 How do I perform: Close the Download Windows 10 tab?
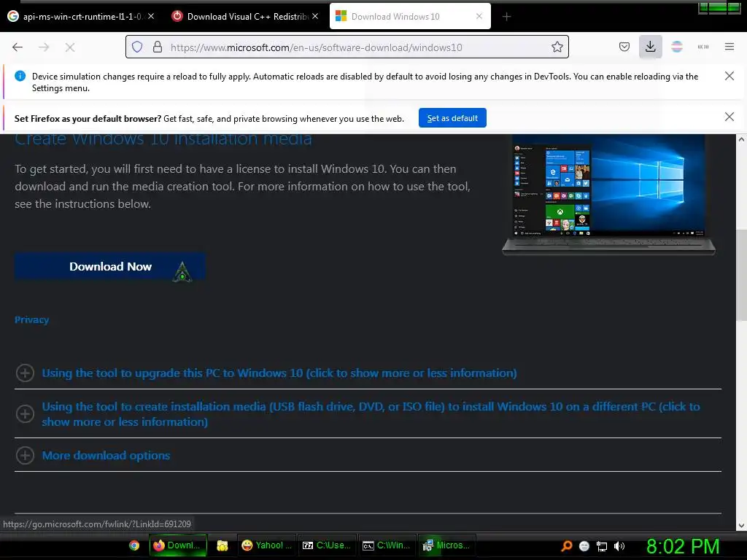479,16
